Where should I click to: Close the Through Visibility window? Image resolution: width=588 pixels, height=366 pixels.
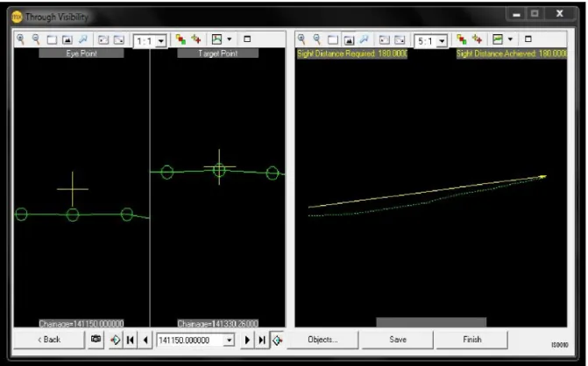pyautogui.click(x=559, y=14)
